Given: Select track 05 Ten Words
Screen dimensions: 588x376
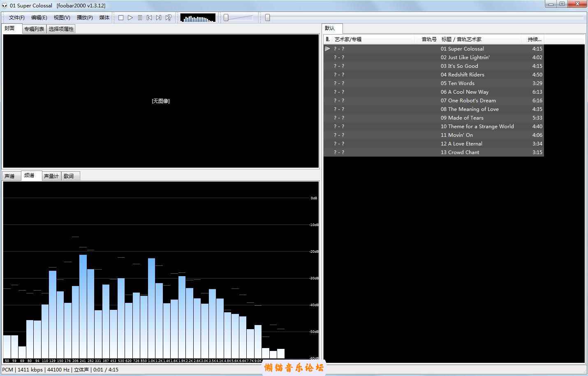Looking at the screenshot, I should tap(434, 83).
